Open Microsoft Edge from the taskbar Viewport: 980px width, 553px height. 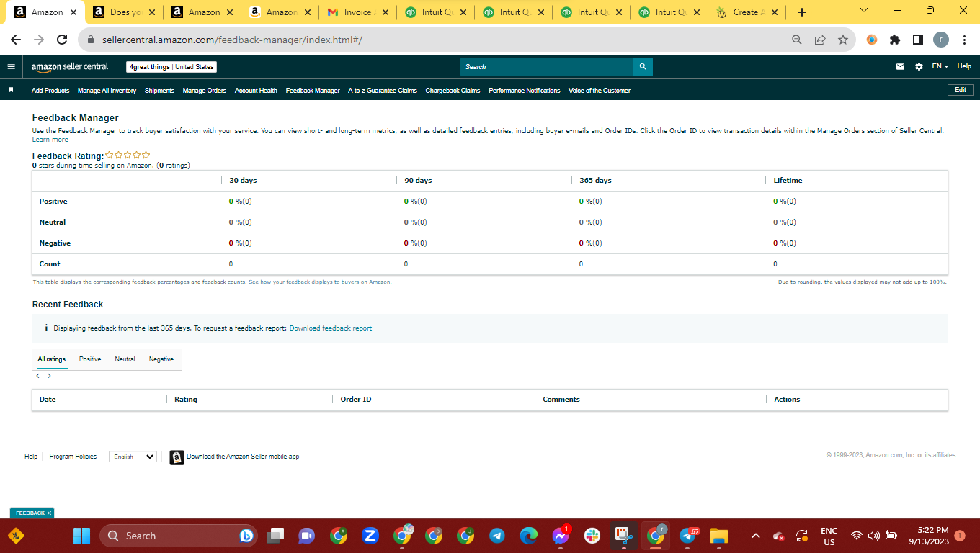529,536
